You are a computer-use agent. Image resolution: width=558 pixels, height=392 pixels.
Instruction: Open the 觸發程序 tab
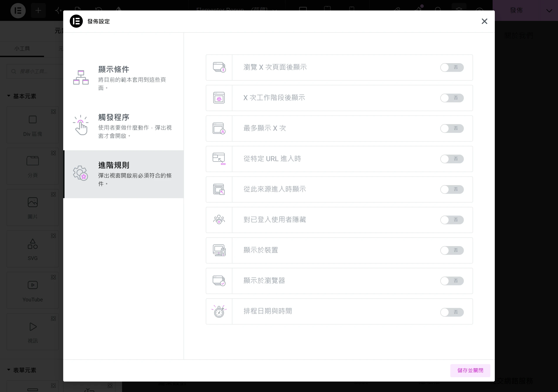123,126
